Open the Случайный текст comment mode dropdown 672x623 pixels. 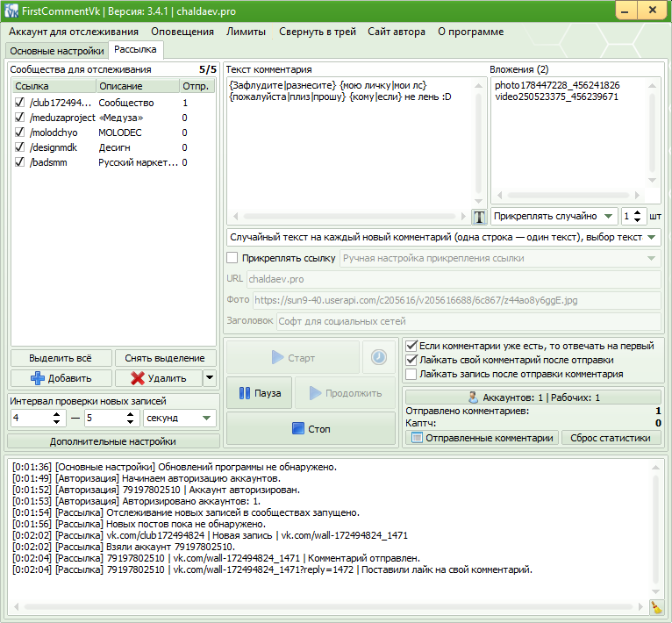(x=443, y=238)
